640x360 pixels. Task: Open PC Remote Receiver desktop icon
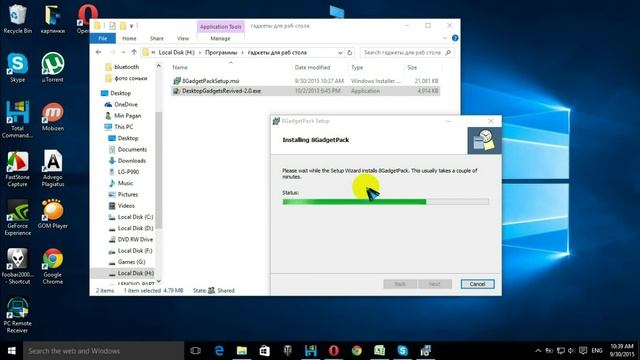click(x=17, y=315)
